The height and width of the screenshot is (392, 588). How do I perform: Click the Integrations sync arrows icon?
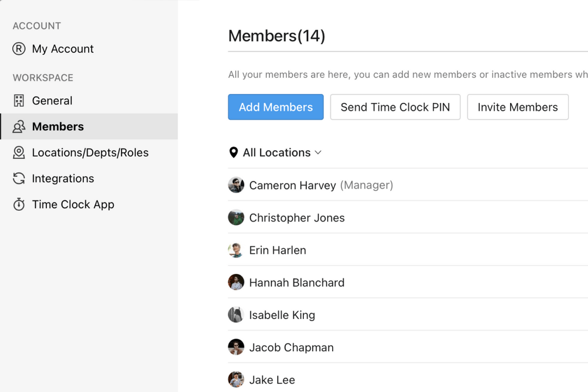click(x=19, y=179)
